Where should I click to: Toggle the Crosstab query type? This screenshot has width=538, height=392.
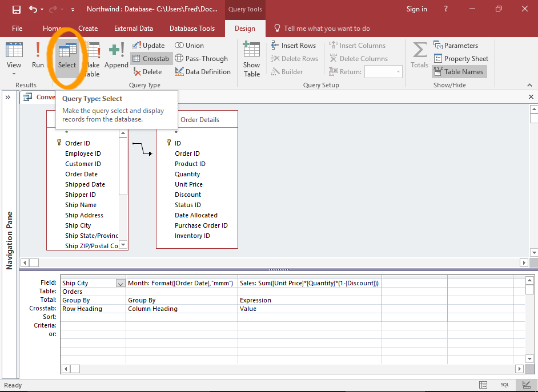pos(151,59)
